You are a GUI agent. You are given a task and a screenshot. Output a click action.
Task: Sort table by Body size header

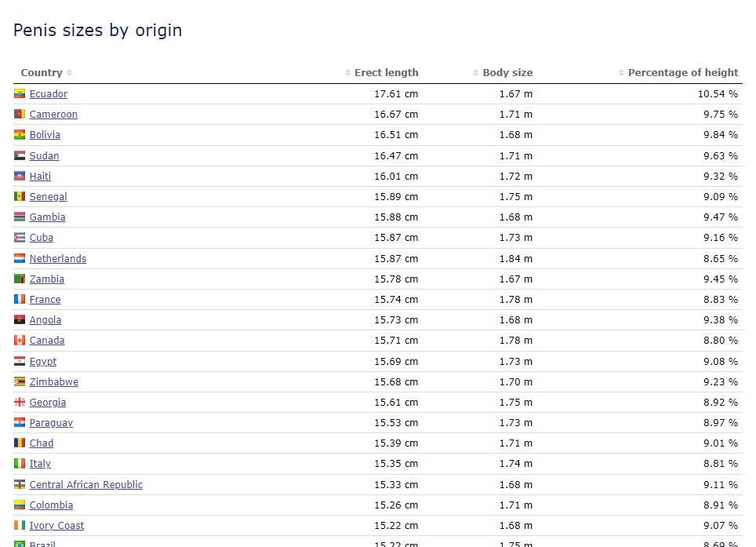click(507, 73)
